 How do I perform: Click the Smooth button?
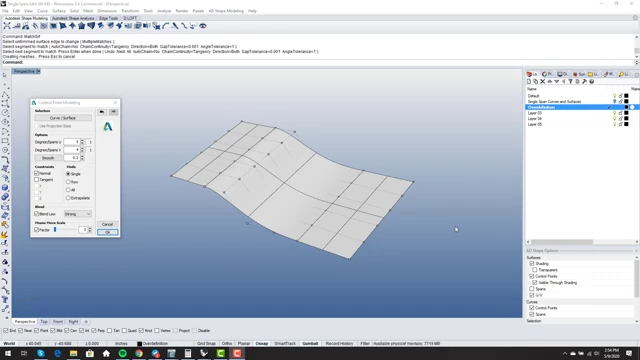click(x=48, y=158)
